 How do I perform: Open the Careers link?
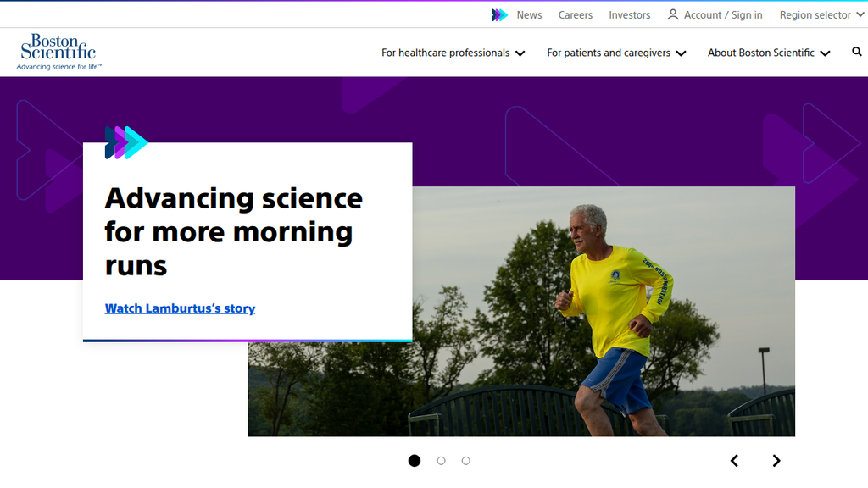point(576,15)
